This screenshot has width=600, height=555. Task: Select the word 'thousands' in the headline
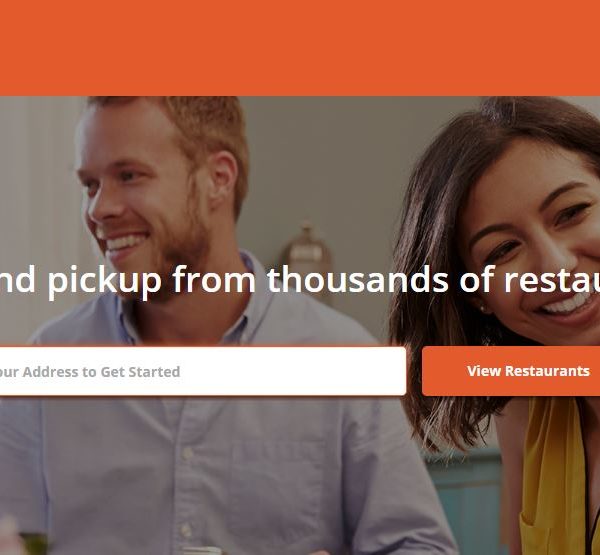(x=357, y=279)
